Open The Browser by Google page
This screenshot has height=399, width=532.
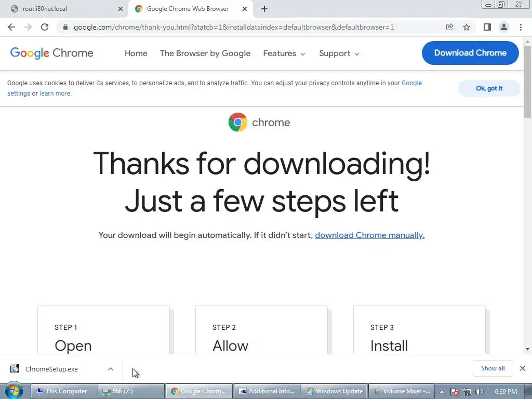pyautogui.click(x=205, y=54)
